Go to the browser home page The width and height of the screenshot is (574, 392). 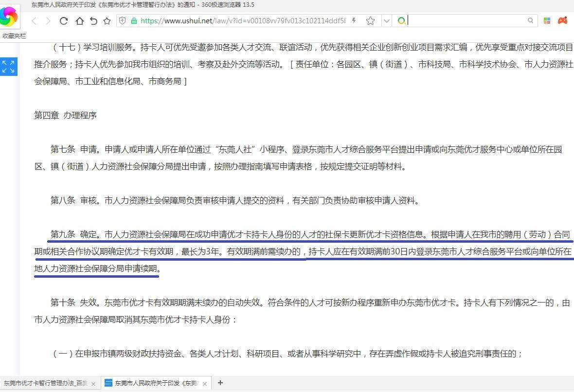tap(79, 21)
